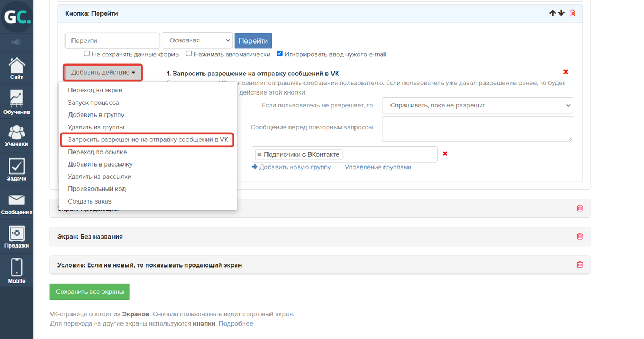Expand the Основная style dropdown
644x339 pixels.
[x=197, y=41]
